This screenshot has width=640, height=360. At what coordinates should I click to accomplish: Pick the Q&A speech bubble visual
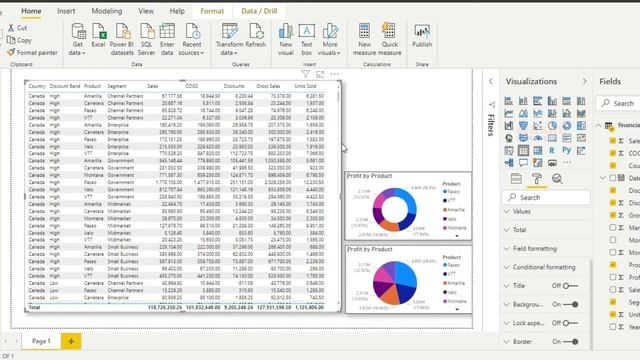pyautogui.click(x=523, y=163)
